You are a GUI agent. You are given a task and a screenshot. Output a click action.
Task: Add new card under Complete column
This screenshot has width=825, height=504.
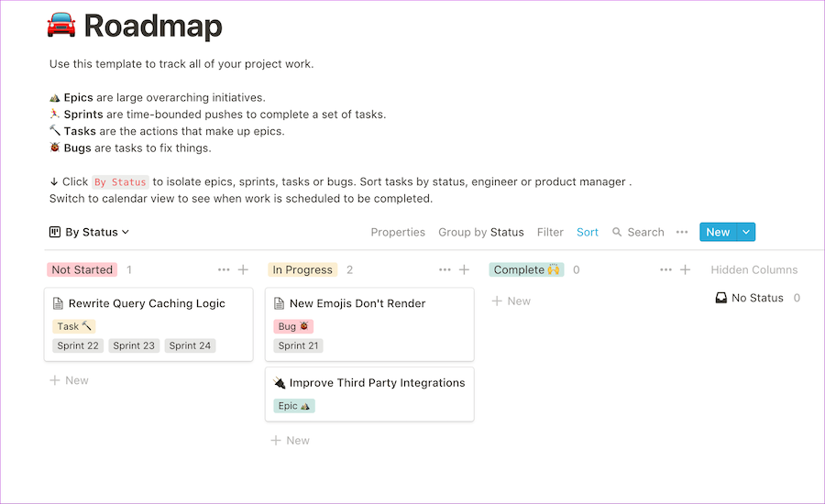pos(511,301)
